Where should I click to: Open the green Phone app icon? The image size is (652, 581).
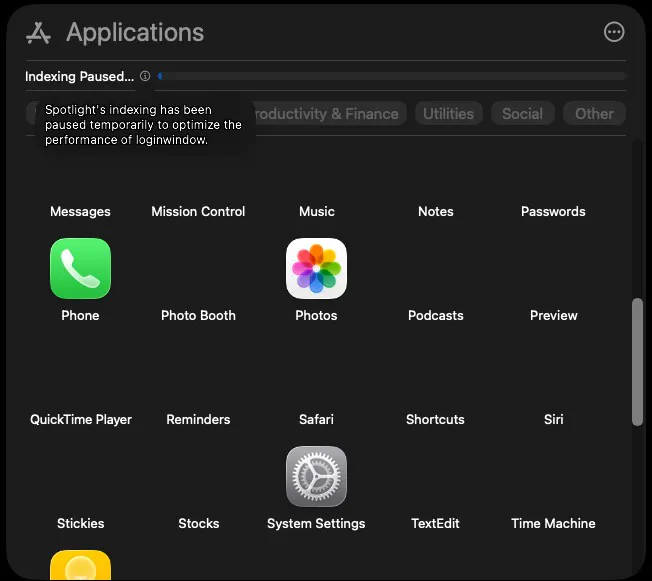(80, 269)
